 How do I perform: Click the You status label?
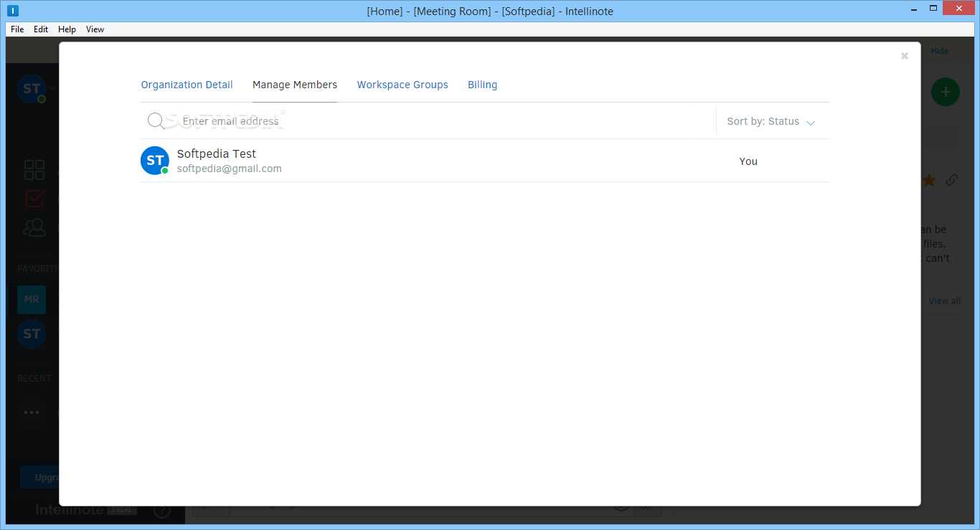[748, 161]
